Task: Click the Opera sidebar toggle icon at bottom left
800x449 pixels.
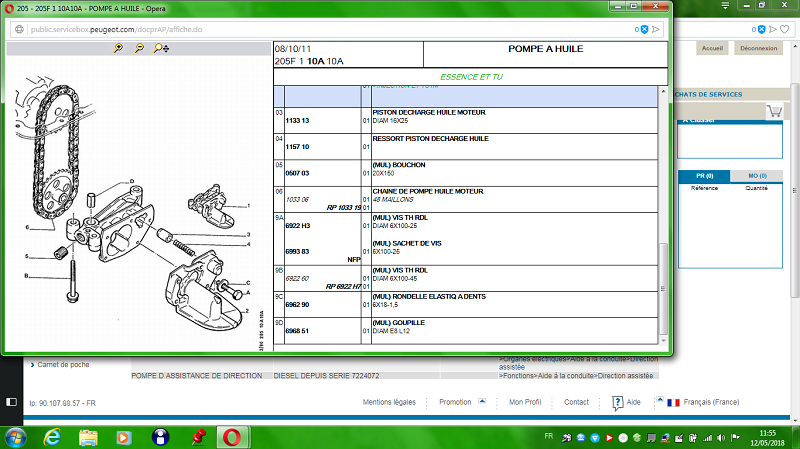Action: [11, 402]
